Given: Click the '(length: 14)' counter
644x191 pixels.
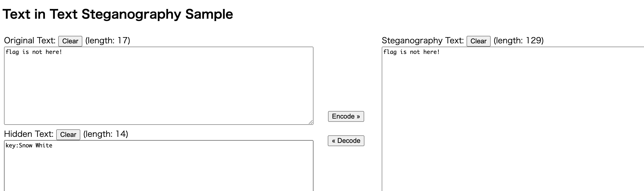Looking at the screenshot, I should [x=106, y=134].
